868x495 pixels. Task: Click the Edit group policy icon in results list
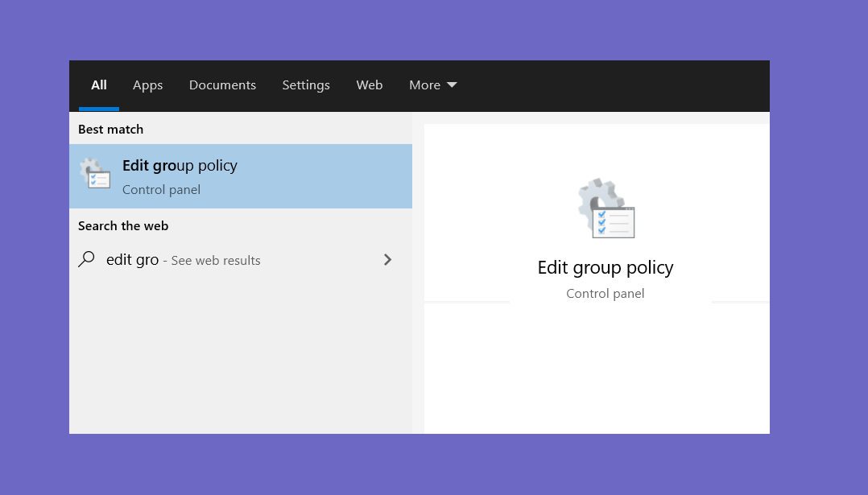(x=95, y=173)
